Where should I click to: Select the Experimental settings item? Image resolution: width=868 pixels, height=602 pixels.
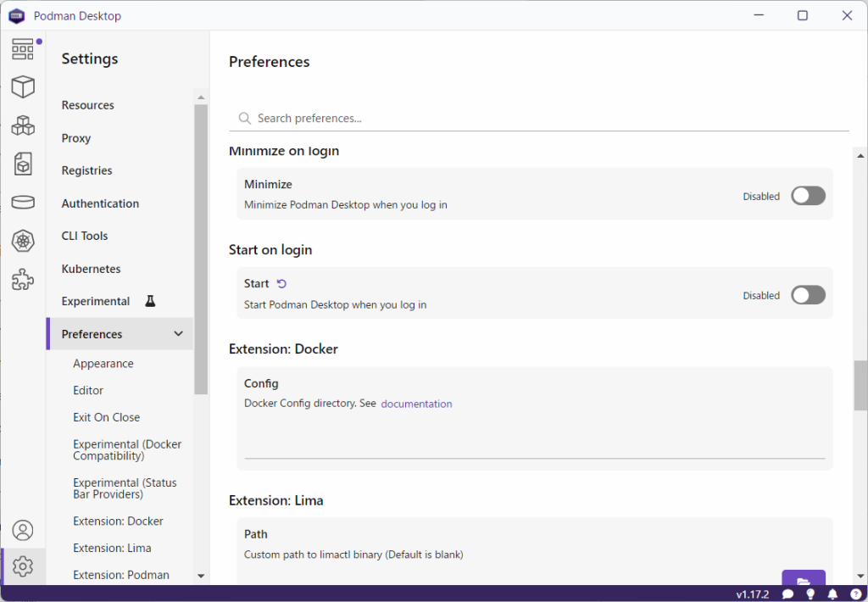96,301
